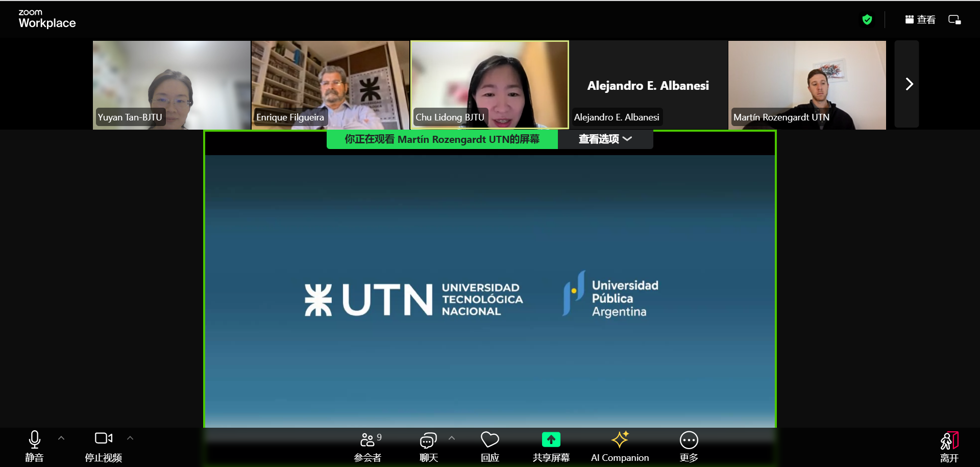The image size is (980, 467).
Task: Open the chat (聊天) panel
Action: point(429,447)
